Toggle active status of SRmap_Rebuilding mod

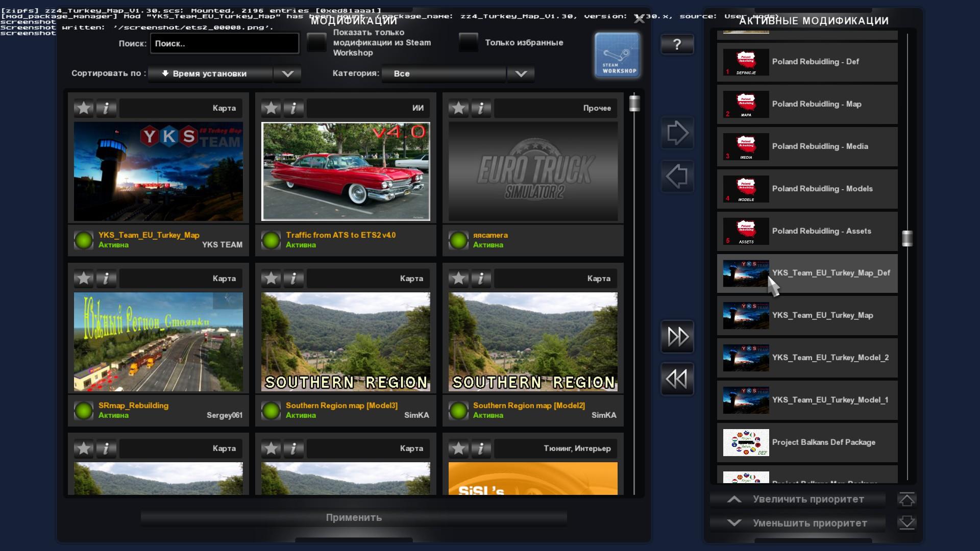coord(84,410)
